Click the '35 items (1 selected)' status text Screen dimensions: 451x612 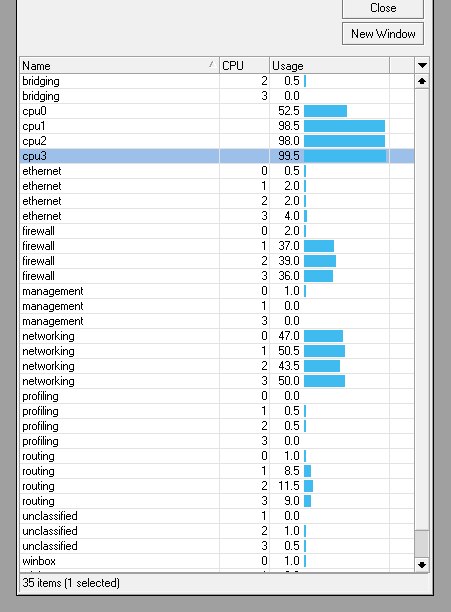[71, 583]
